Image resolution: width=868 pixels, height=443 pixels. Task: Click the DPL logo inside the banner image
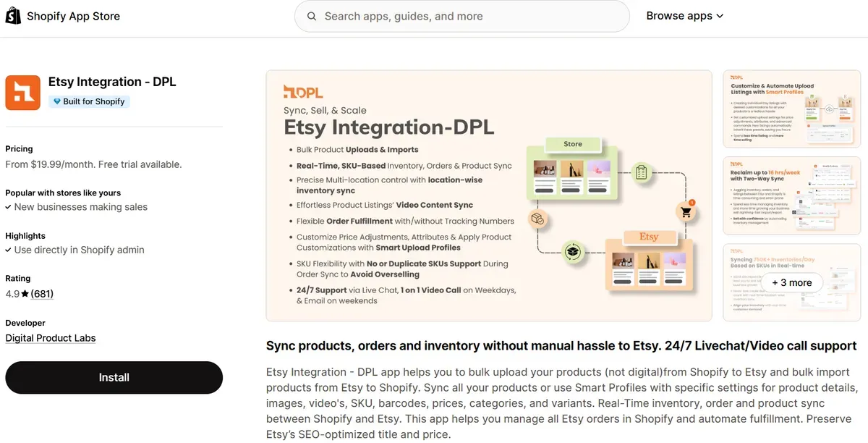(x=302, y=92)
